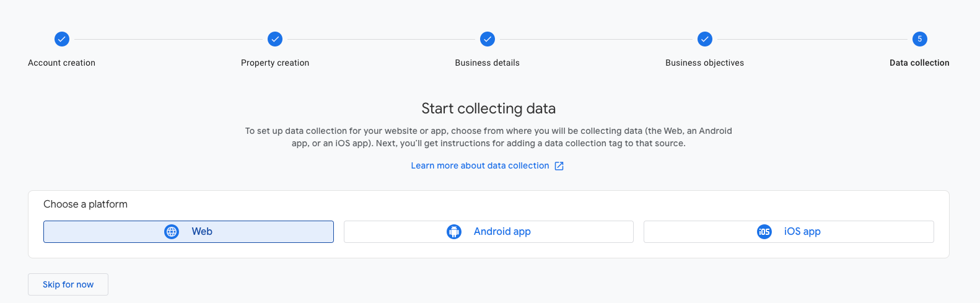
Task: Choose the Web platform text
Action: tap(202, 232)
